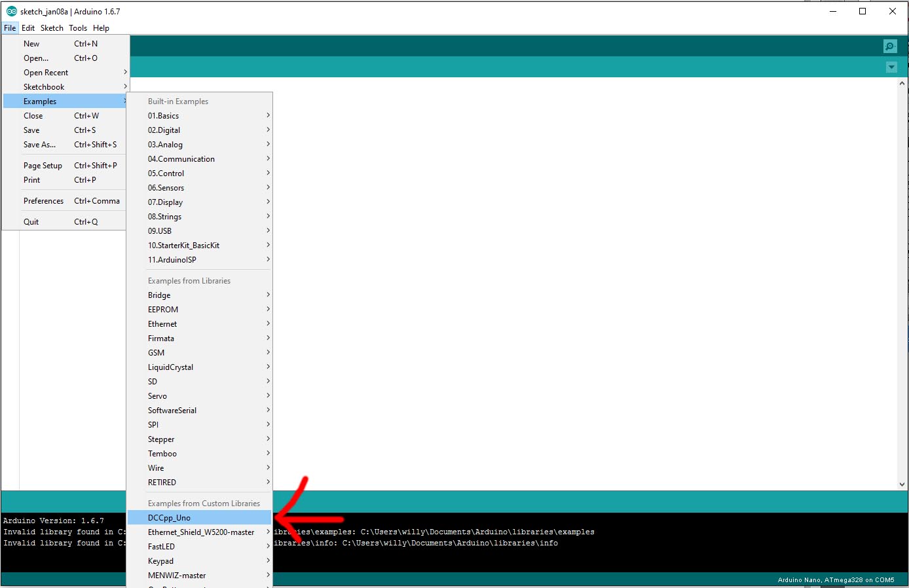Open Preferences from the File menu
This screenshot has height=588, width=909.
(65, 201)
